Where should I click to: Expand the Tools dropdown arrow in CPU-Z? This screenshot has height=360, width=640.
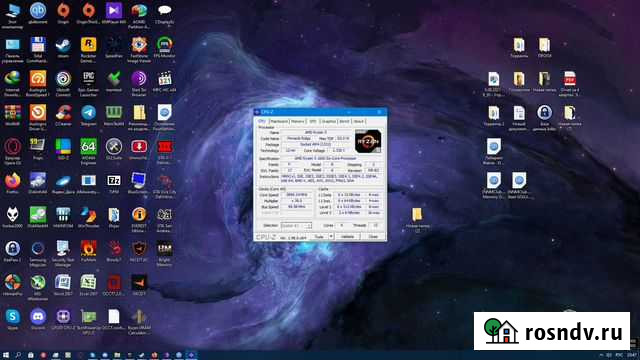click(331, 236)
